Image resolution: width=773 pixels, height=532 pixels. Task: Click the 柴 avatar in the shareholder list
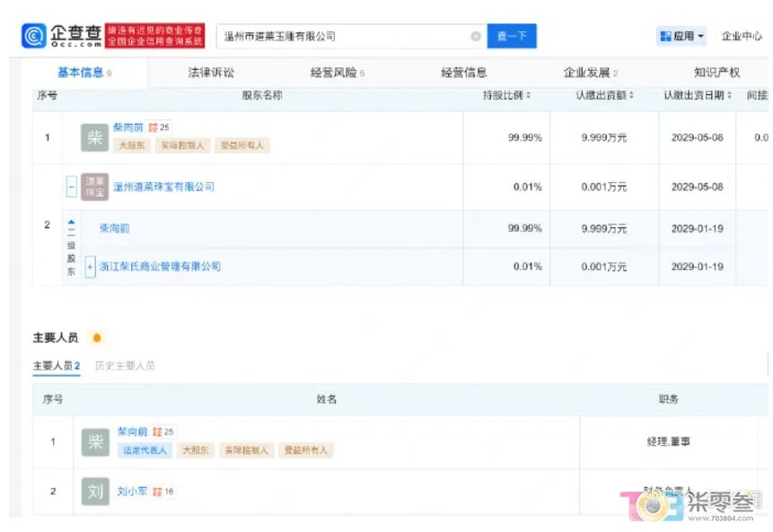pyautogui.click(x=93, y=137)
